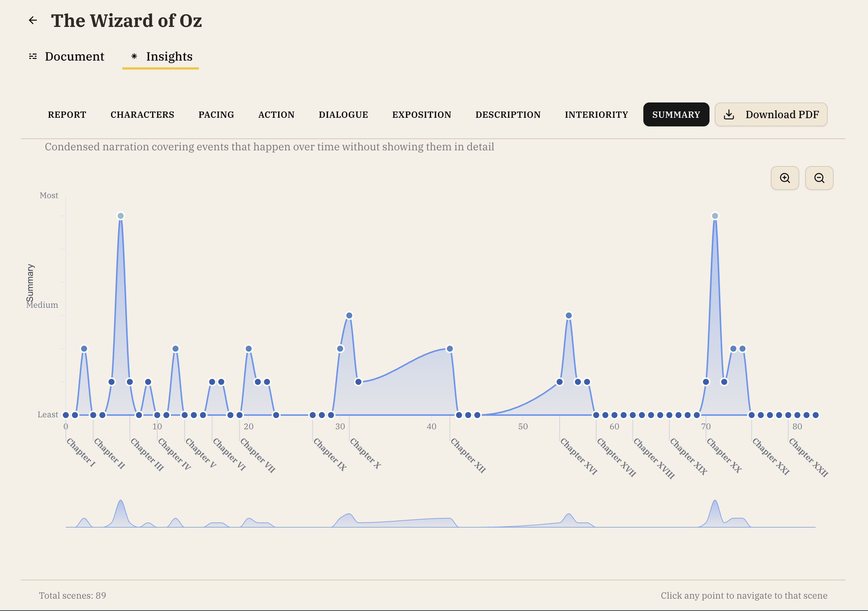The width and height of the screenshot is (868, 611).
Task: Open the Document tab
Action: [x=74, y=56]
